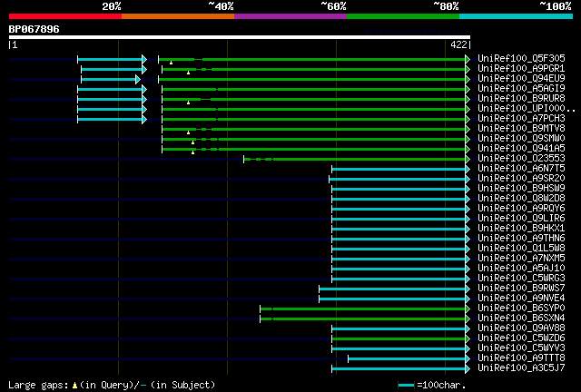Click the 'Large gaps:' legend text
The height and width of the screenshot is (392, 581).
[x=38, y=385]
